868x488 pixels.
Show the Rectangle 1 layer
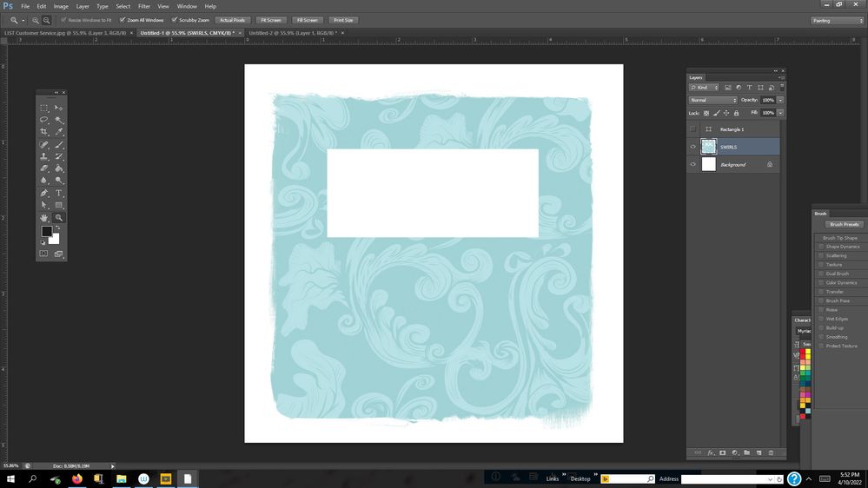click(x=693, y=129)
